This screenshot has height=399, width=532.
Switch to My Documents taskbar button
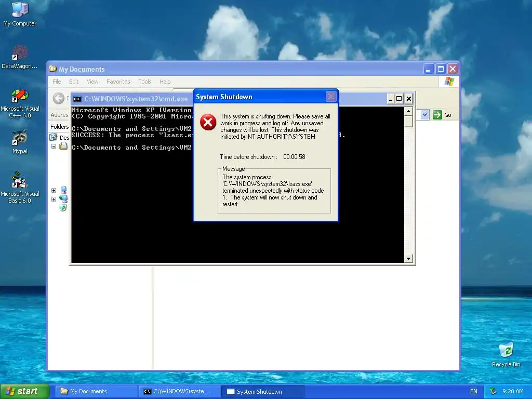pyautogui.click(x=96, y=392)
